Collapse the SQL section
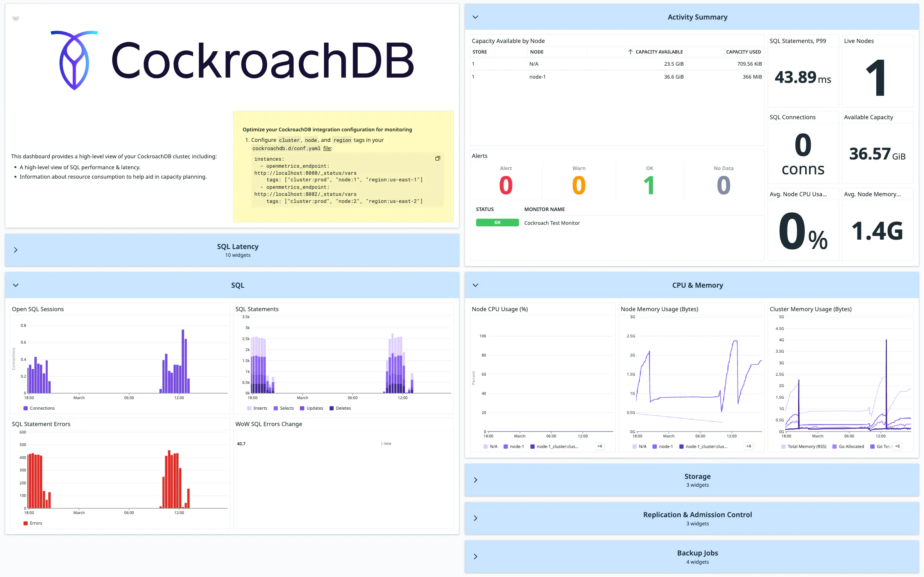The width and height of the screenshot is (924, 577). (16, 285)
